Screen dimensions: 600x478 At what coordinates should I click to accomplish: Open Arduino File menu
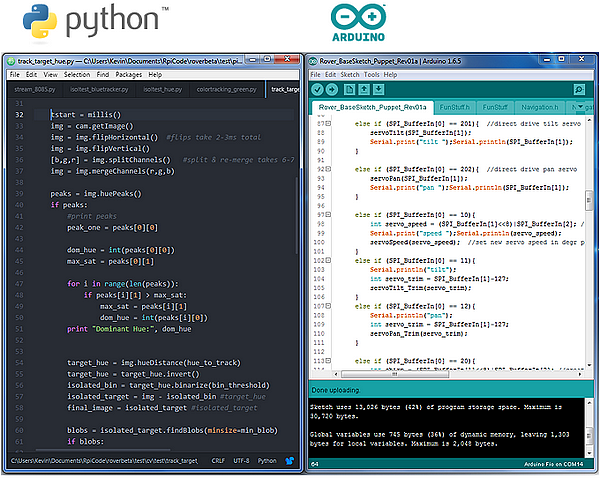click(315, 75)
